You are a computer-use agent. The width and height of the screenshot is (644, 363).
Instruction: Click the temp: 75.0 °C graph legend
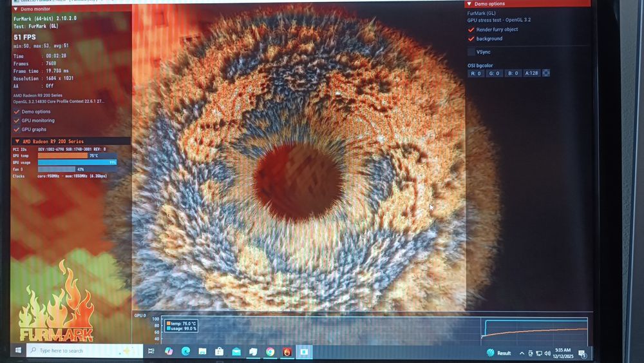(x=181, y=324)
